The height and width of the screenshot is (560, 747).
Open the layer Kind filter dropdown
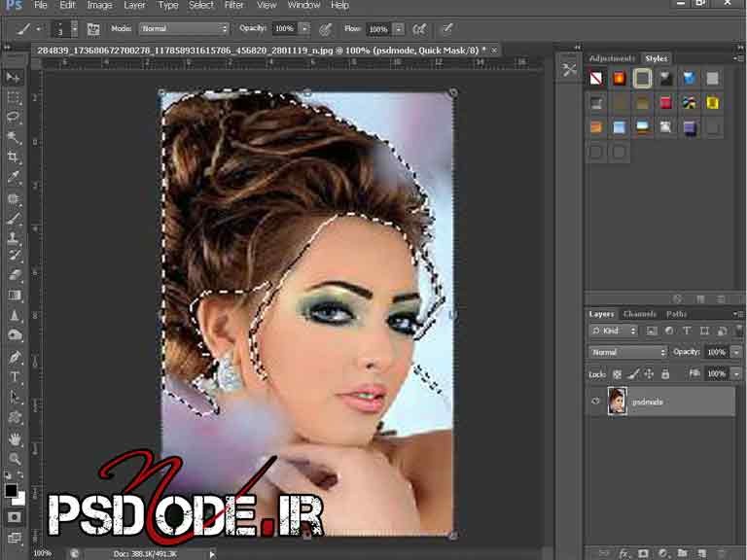[613, 331]
